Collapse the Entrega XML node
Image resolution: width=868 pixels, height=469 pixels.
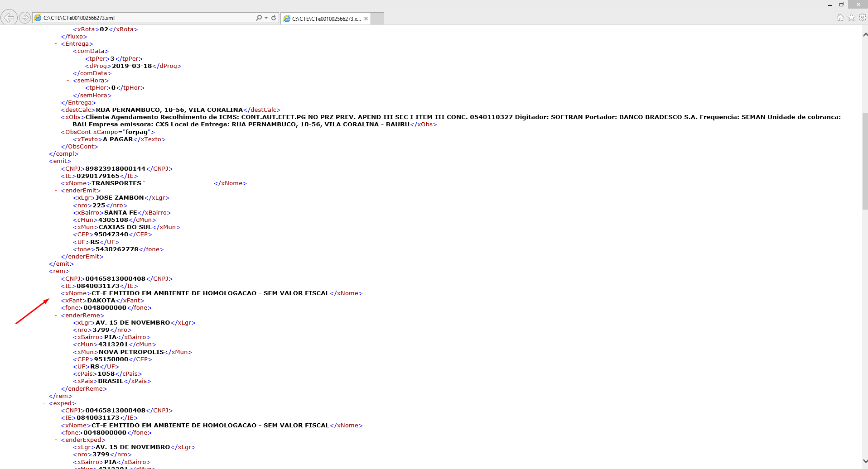pos(56,44)
